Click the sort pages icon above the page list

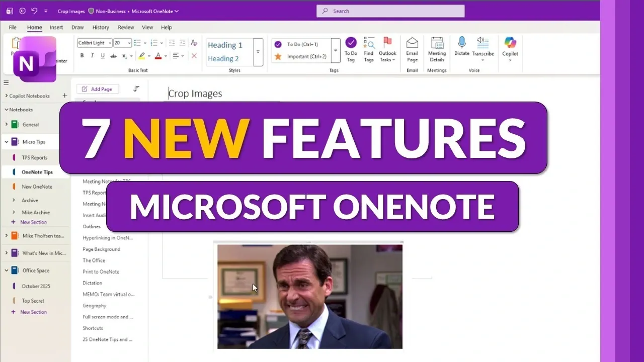(135, 88)
